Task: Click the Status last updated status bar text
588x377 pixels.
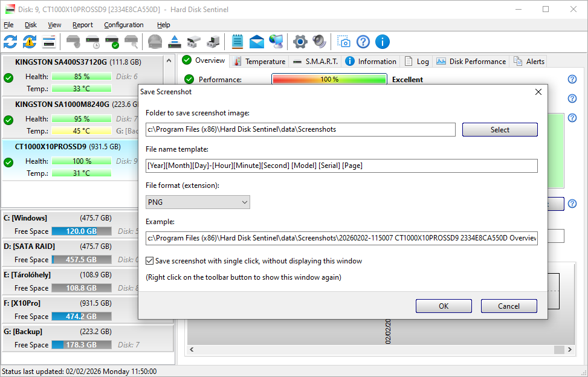Action: tap(79, 372)
